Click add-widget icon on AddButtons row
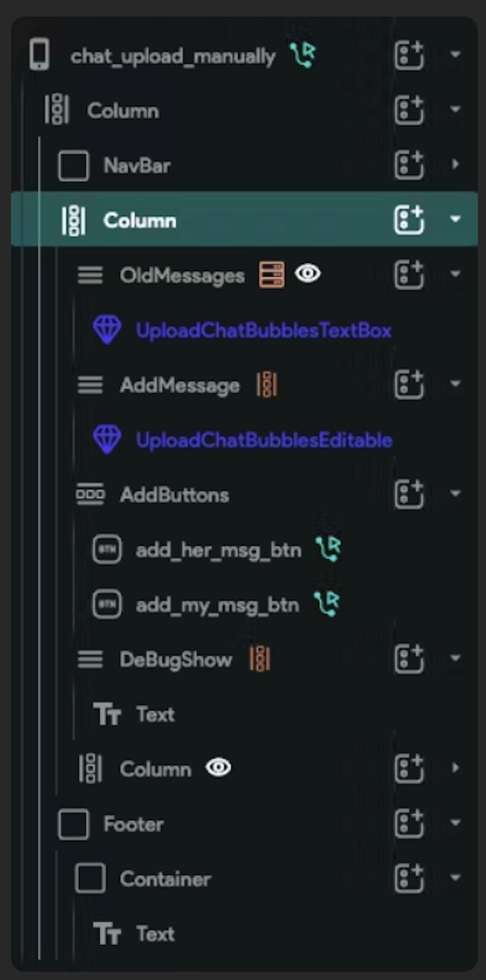 pos(409,494)
